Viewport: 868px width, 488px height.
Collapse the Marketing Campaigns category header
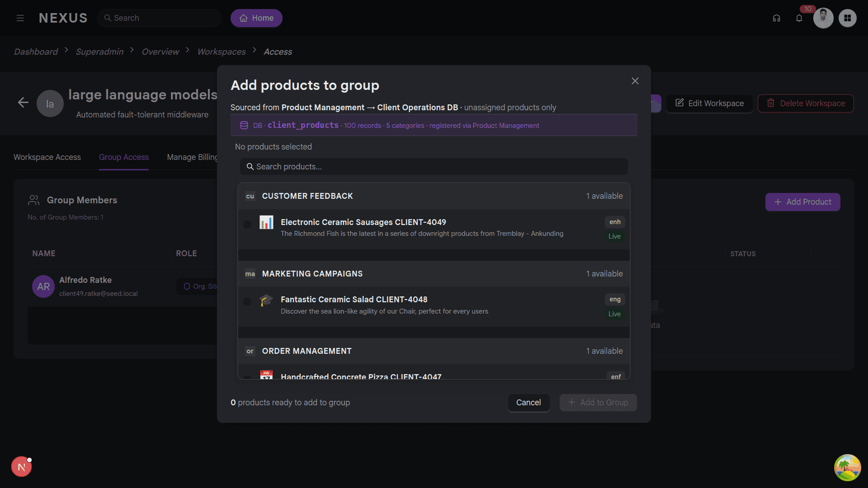[434, 274]
